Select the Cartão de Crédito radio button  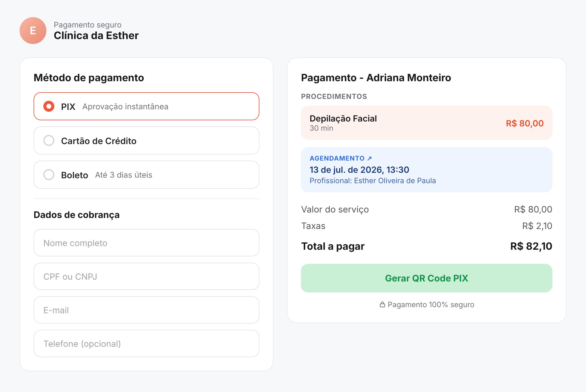point(49,140)
